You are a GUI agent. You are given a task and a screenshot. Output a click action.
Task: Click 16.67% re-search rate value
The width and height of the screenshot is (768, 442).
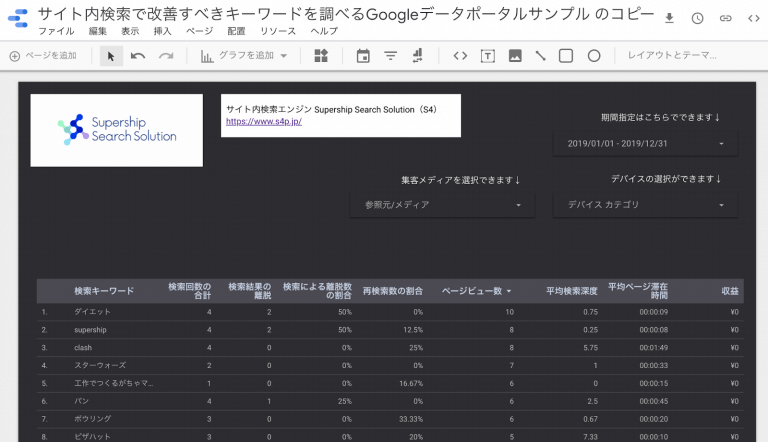410,383
